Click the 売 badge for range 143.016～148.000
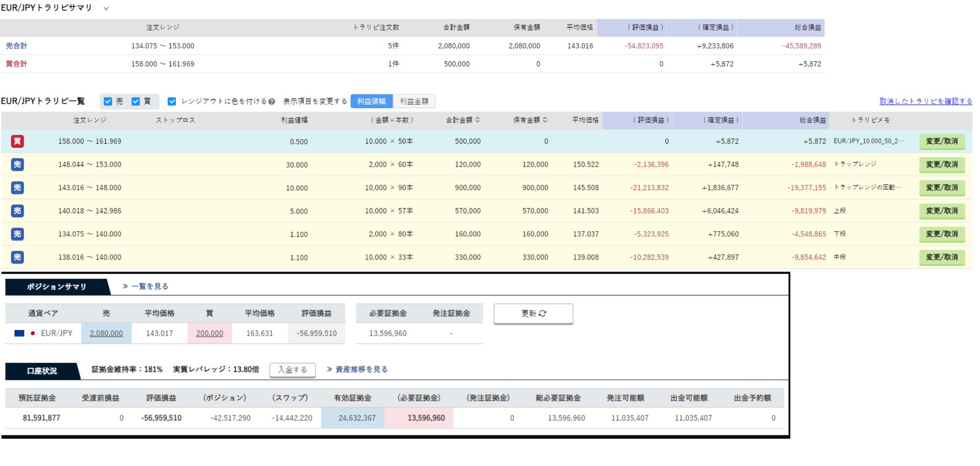 pyautogui.click(x=17, y=188)
